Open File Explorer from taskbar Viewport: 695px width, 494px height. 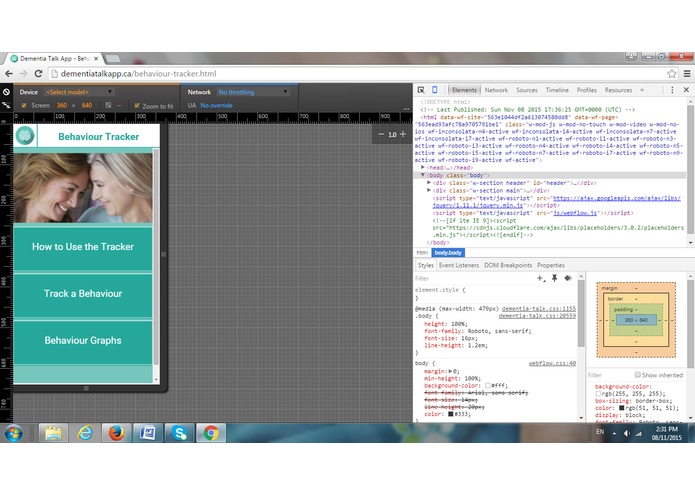(54, 433)
